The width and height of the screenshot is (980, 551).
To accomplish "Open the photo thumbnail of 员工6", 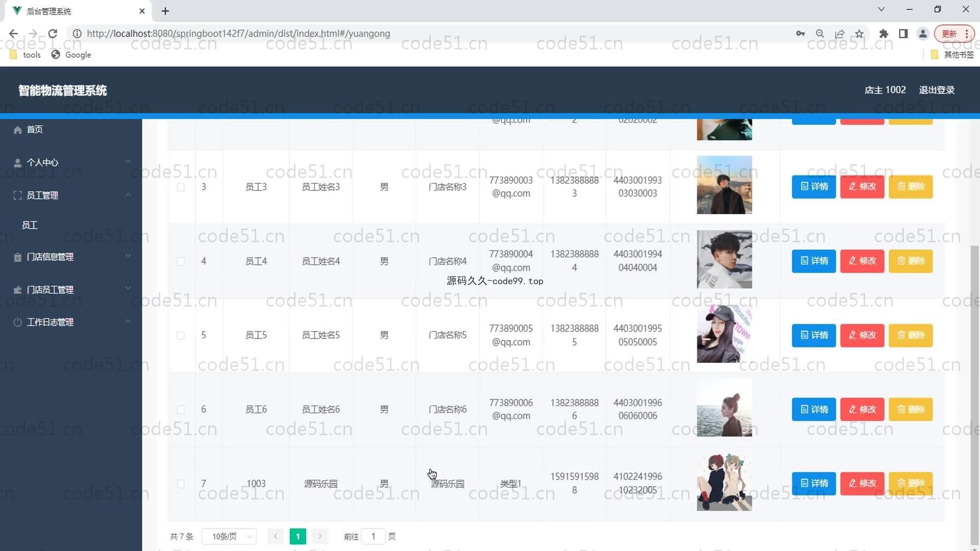I will [724, 408].
